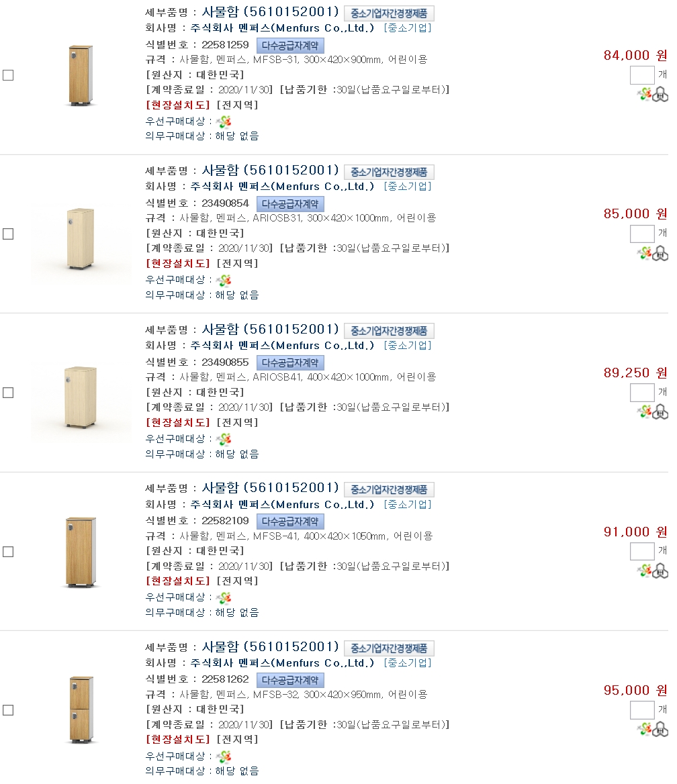Click the 우선구매대상 icon for item 22581262
This screenshot has height=784, width=677.
pos(224,756)
